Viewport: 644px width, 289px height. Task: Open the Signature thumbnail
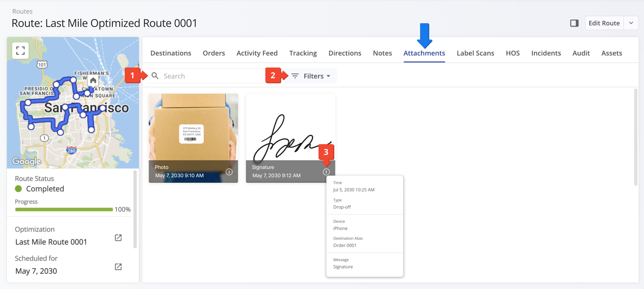pos(291,138)
